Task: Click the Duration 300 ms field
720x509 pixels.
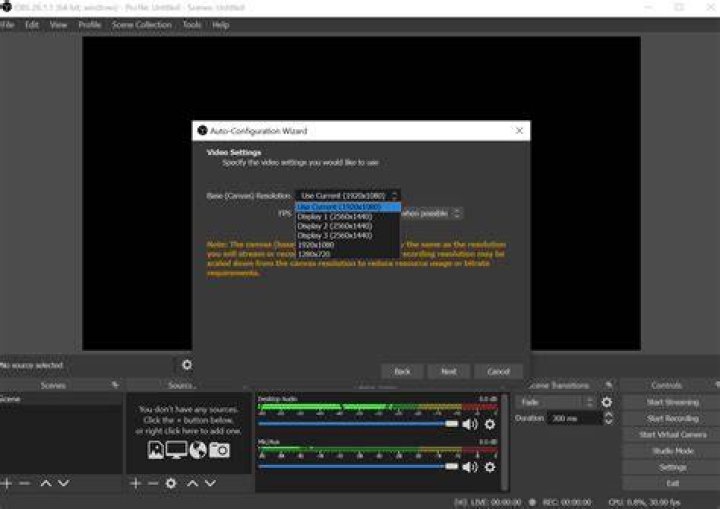Action: 574,418
